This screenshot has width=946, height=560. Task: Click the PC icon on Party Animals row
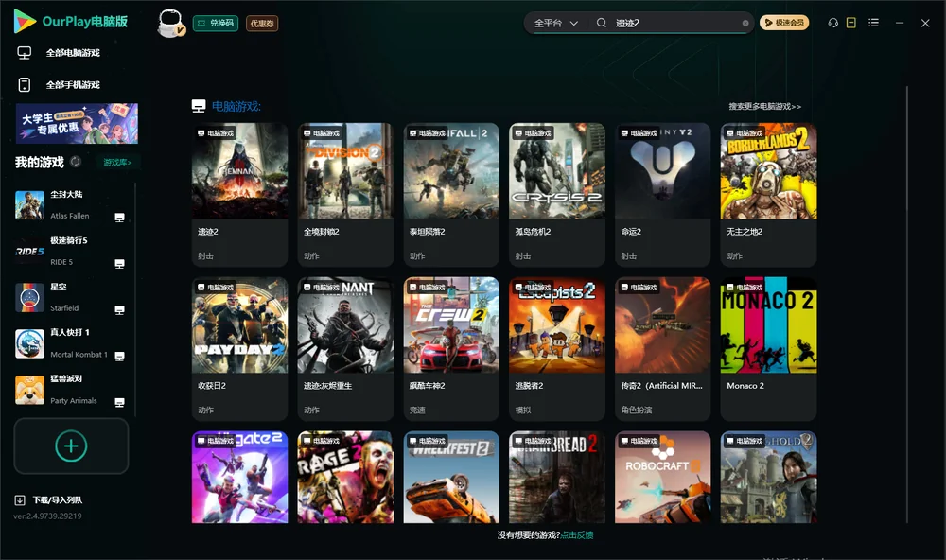click(119, 403)
